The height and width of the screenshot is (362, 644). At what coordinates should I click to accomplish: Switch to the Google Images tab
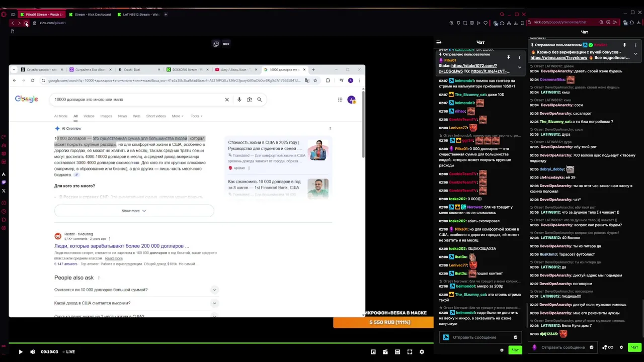106,116
